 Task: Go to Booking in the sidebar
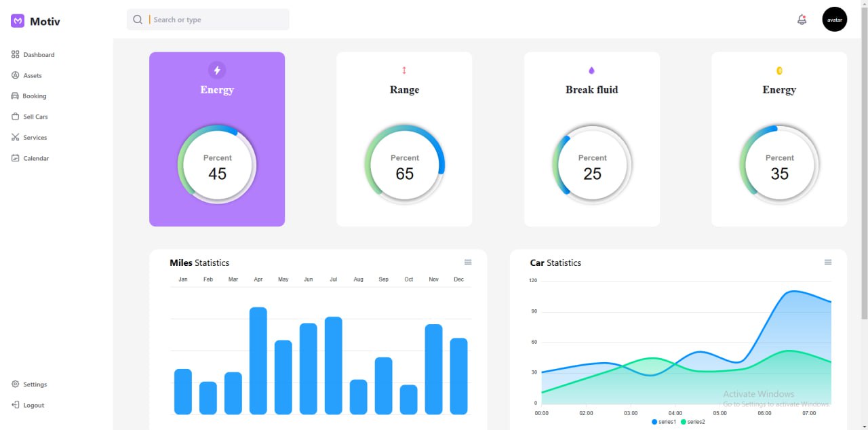point(29,96)
